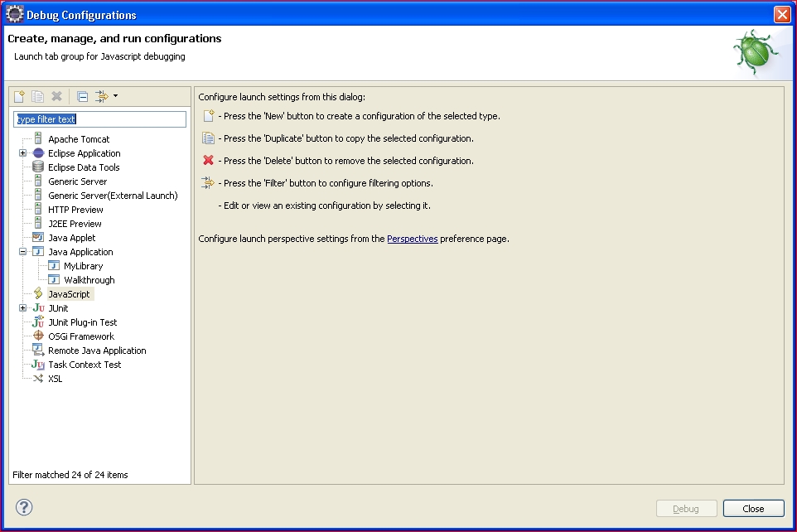Click the icon next to MyLibrary
Screen dimensions: 797x532
tap(54, 265)
